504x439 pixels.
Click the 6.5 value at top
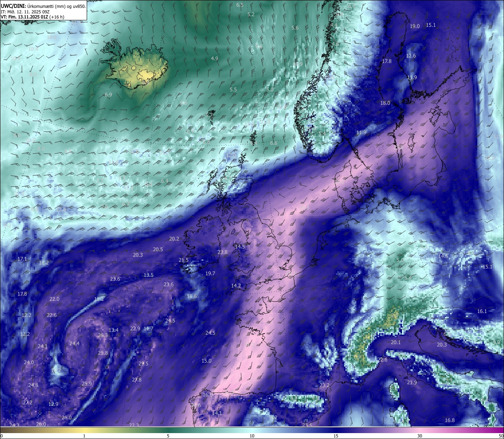pos(240,5)
